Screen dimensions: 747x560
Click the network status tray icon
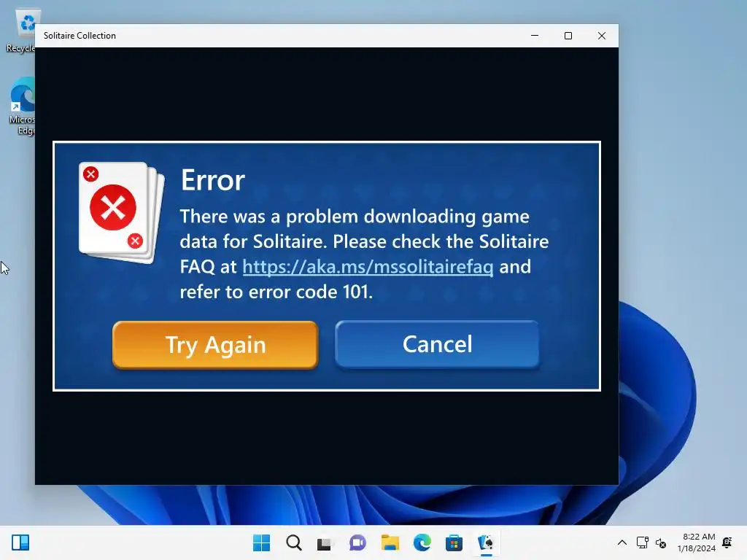coord(642,542)
